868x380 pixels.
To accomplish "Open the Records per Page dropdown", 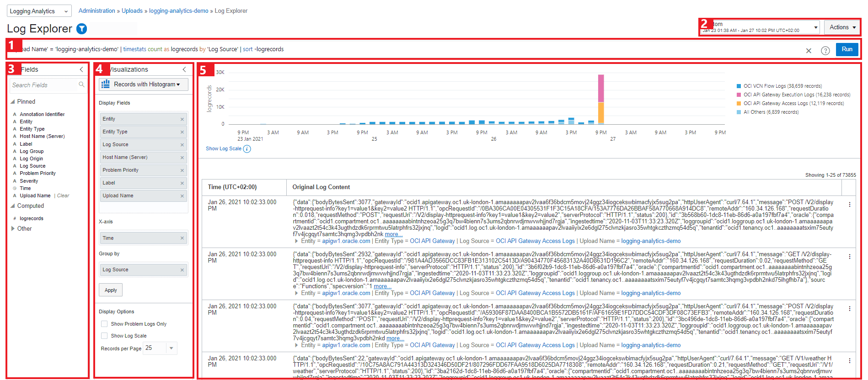I will (x=171, y=348).
